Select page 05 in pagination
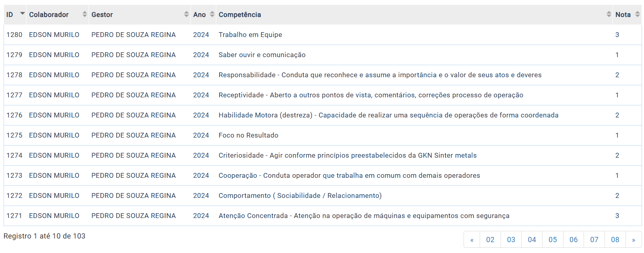The width and height of the screenshot is (644, 253). point(553,240)
